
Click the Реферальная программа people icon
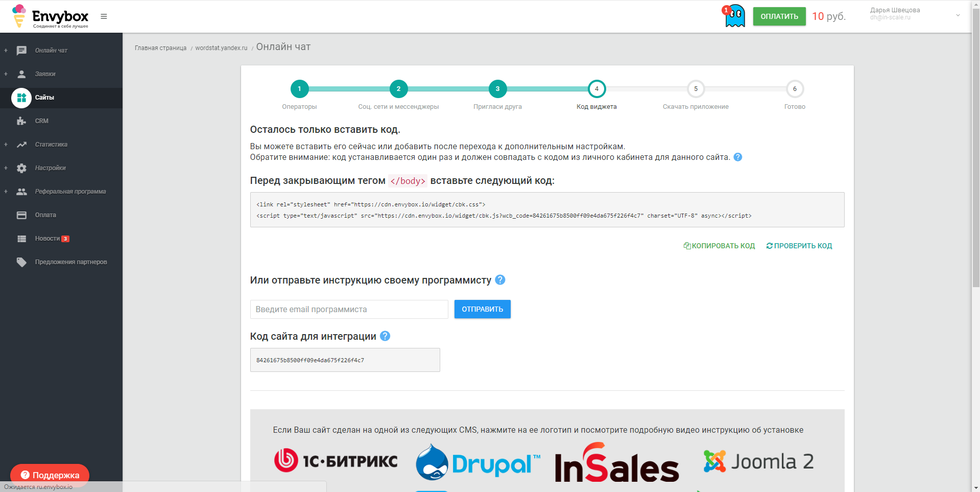pyautogui.click(x=21, y=192)
